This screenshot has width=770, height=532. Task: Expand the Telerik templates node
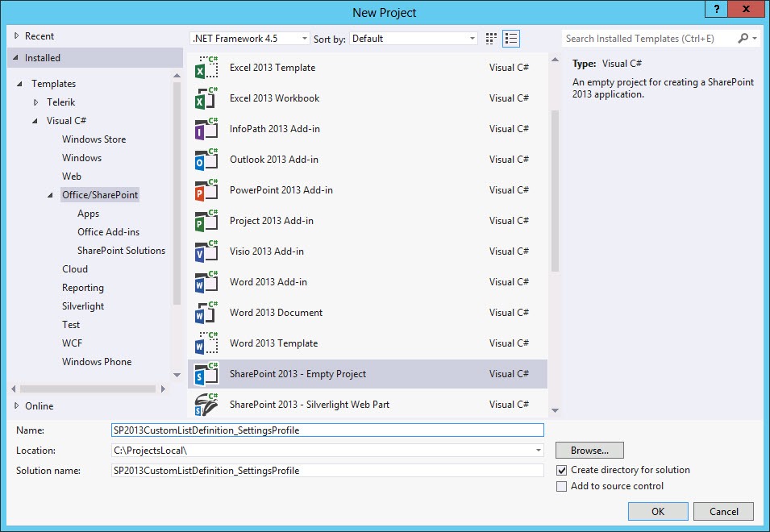[36, 102]
